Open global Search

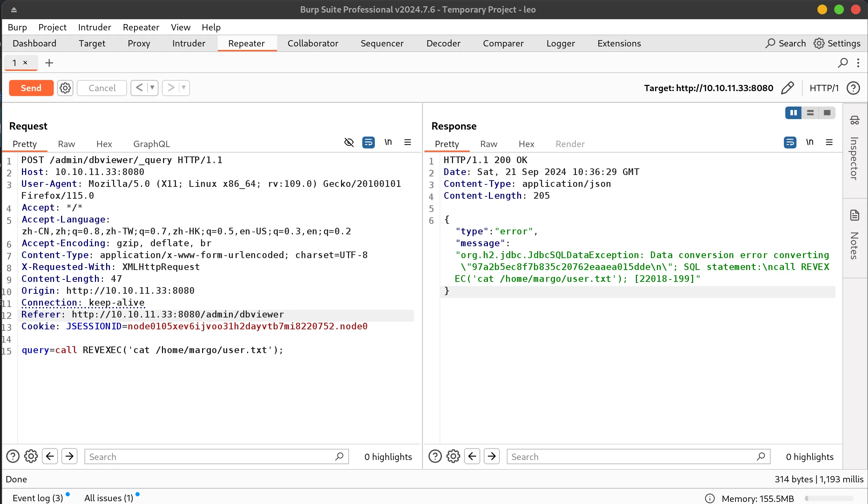[x=786, y=43]
